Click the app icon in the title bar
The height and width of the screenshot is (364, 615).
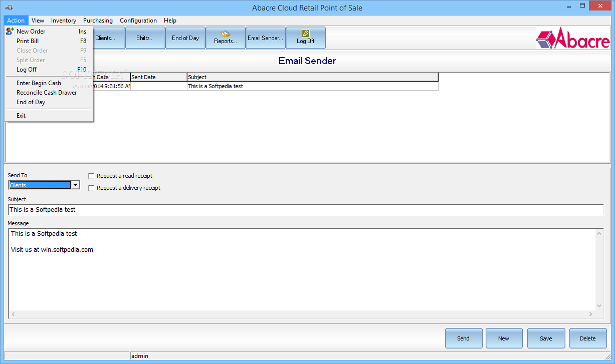point(9,8)
